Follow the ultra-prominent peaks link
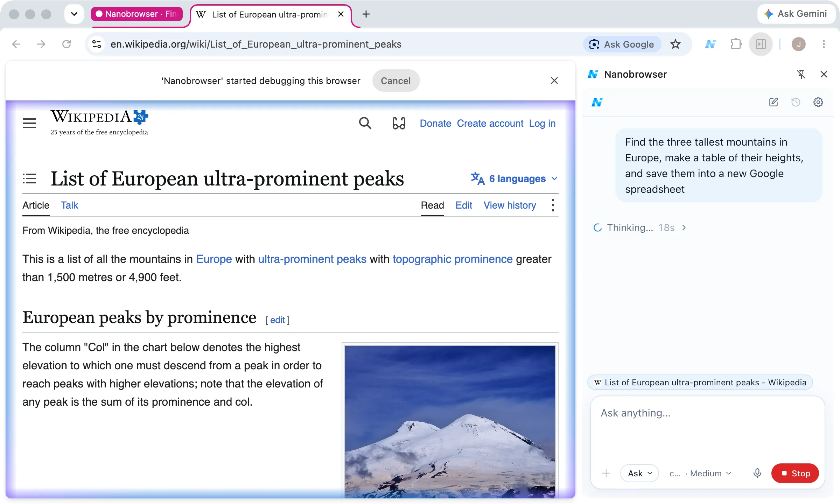The image size is (840, 504). tap(312, 259)
